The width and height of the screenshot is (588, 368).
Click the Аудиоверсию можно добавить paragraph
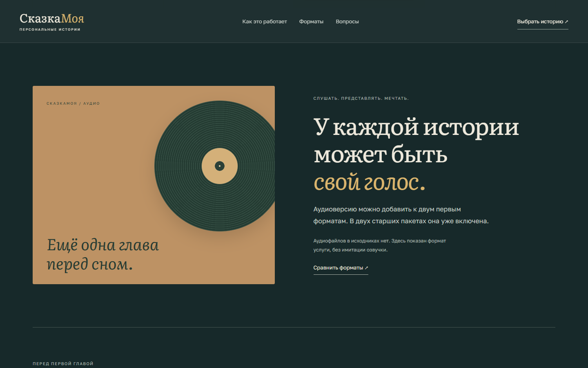tap(401, 215)
